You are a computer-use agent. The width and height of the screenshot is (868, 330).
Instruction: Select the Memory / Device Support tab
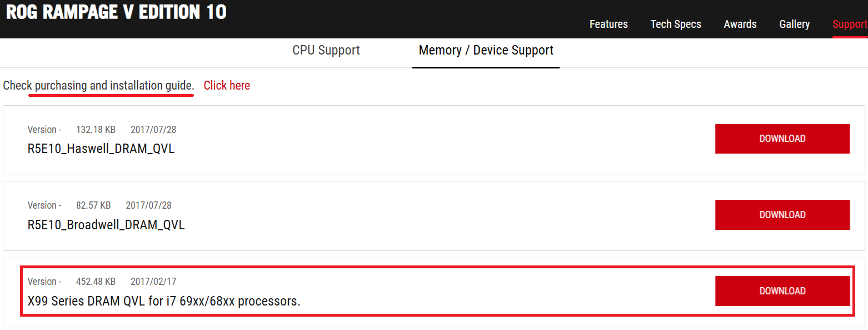pos(486,50)
